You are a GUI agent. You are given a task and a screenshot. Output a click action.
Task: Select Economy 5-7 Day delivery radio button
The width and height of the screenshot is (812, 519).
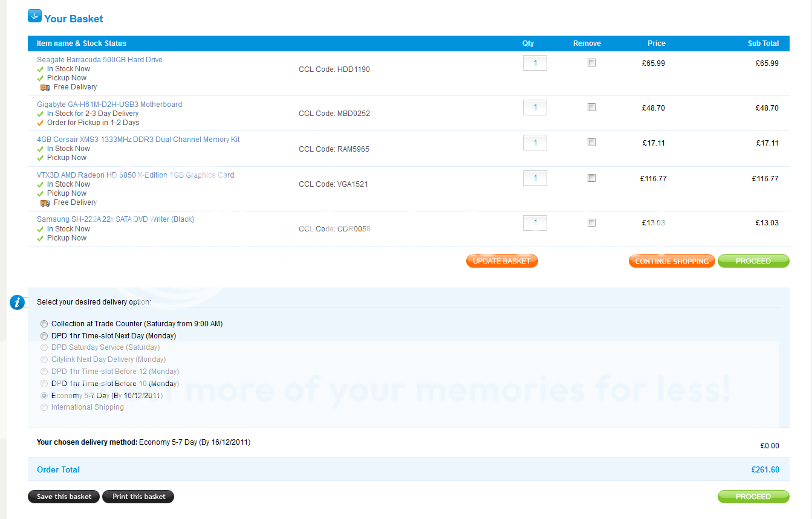coord(44,396)
